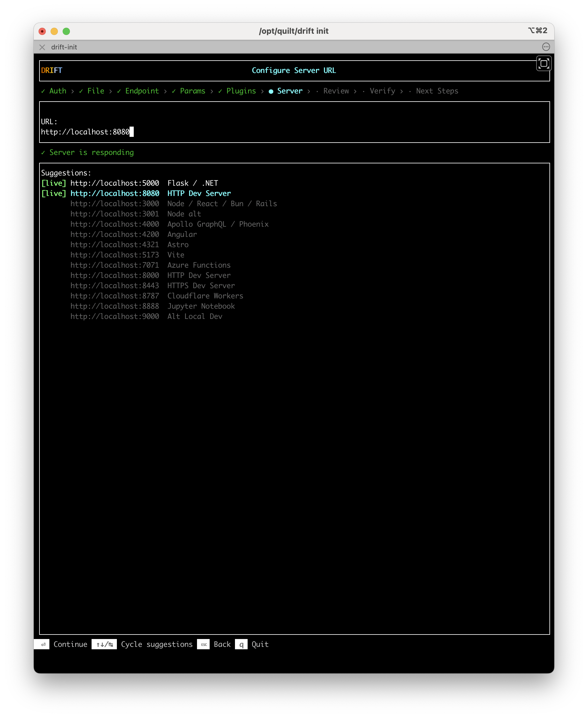Select the drift-init tab

tap(64, 47)
